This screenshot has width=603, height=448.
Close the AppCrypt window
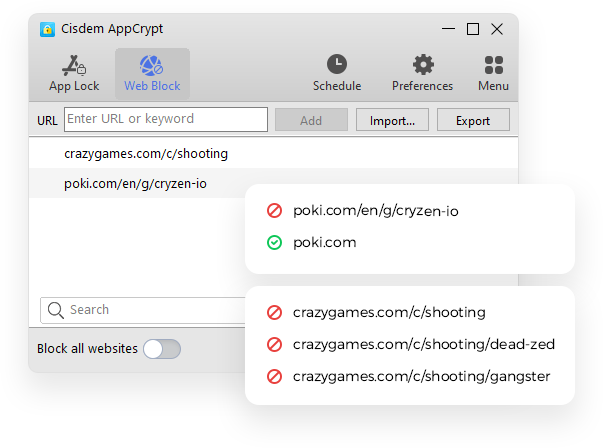(497, 29)
